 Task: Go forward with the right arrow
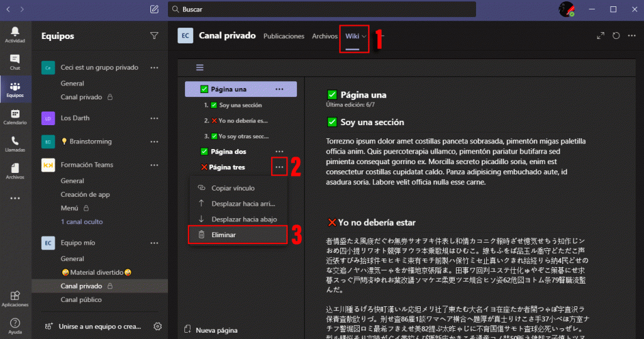click(22, 9)
